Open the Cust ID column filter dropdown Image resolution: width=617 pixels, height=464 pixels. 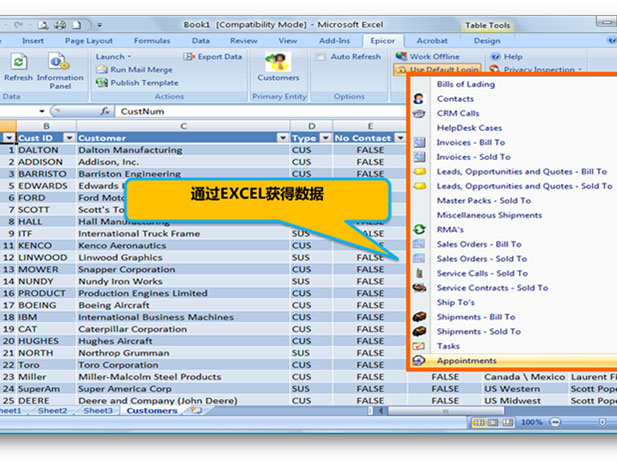coord(69,138)
